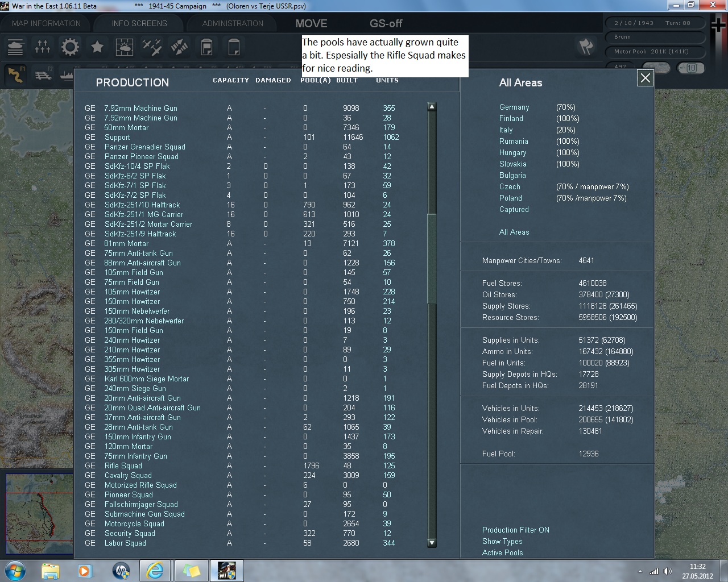Toggle Production Filter ON

515,530
